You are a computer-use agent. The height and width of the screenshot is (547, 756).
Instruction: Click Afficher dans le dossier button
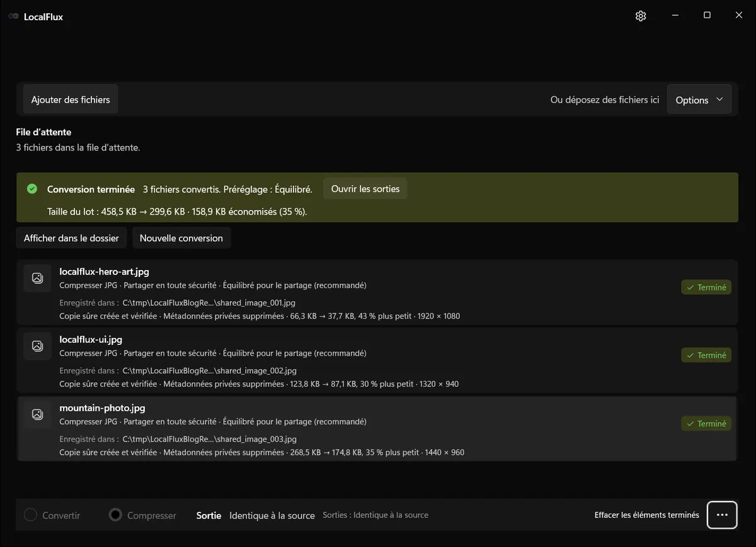coord(71,238)
